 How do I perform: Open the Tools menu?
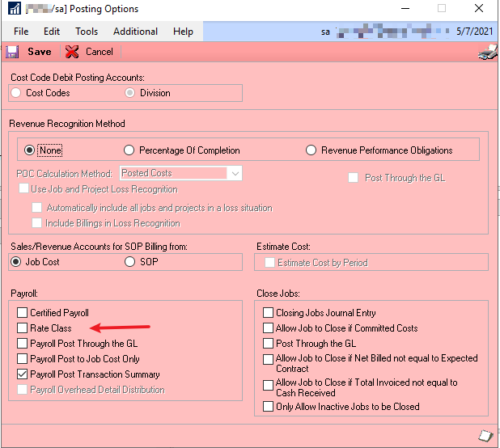[x=87, y=32]
